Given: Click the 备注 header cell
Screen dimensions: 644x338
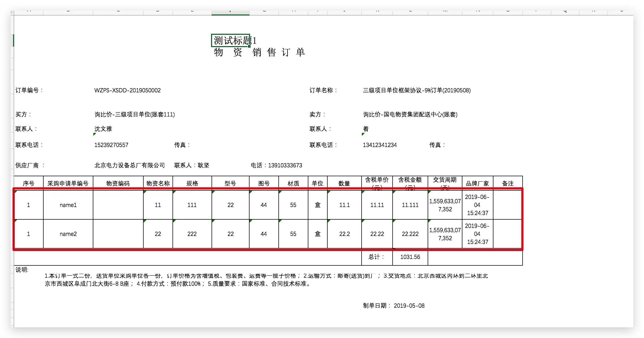Looking at the screenshot, I should 508,183.
